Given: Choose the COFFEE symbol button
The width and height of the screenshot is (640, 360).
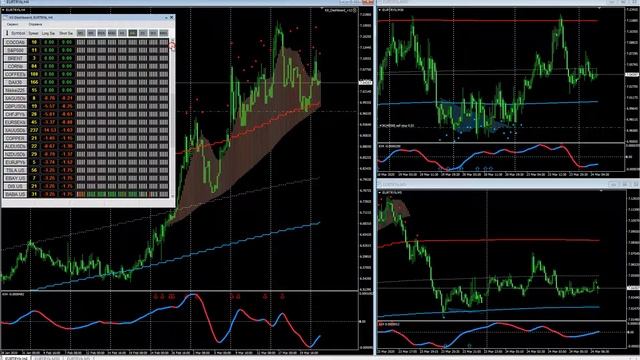Looking at the screenshot, I should pyautogui.click(x=16, y=74).
